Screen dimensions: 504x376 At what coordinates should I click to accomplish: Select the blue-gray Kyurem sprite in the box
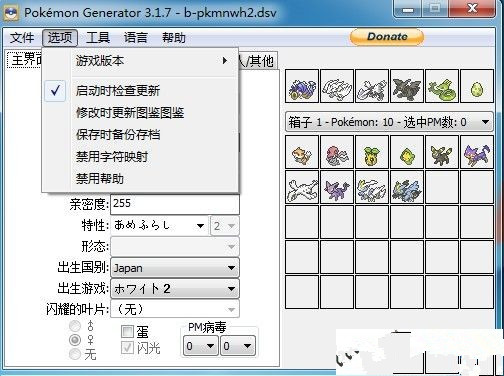pos(407,187)
